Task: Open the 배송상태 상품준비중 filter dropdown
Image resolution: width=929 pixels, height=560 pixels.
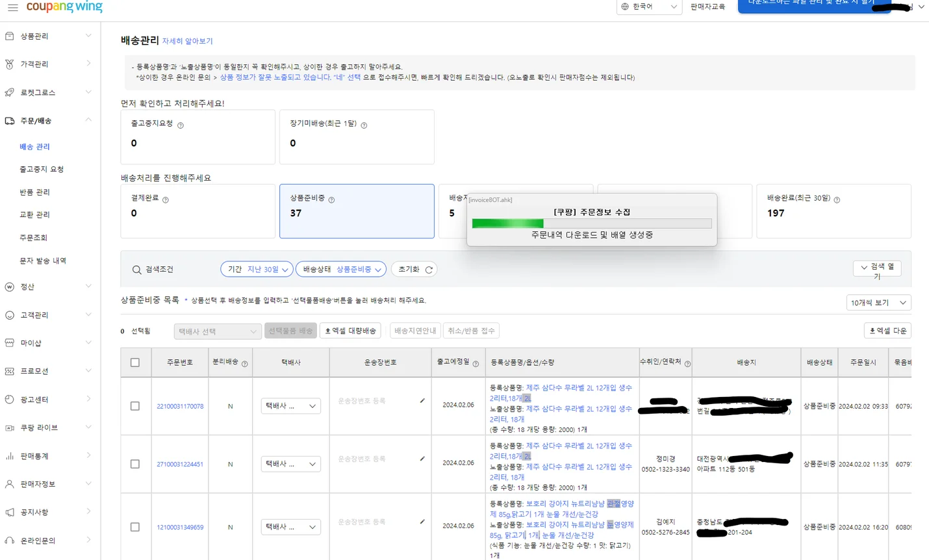Action: pos(341,269)
